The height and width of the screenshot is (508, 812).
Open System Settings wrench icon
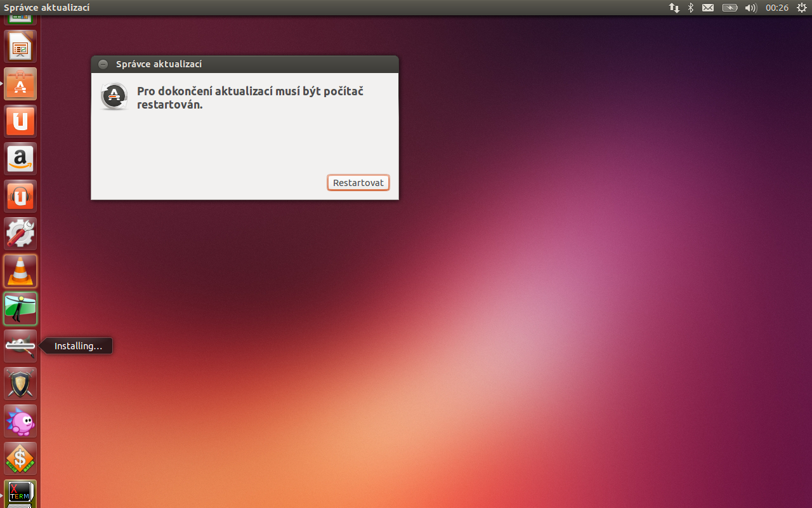[x=20, y=234]
